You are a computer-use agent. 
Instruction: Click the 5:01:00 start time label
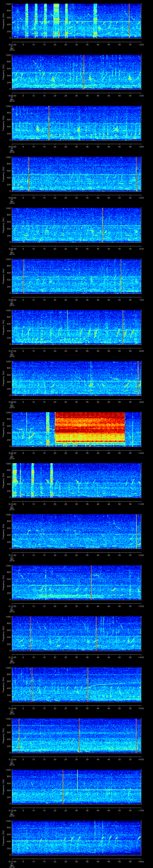point(12,44)
